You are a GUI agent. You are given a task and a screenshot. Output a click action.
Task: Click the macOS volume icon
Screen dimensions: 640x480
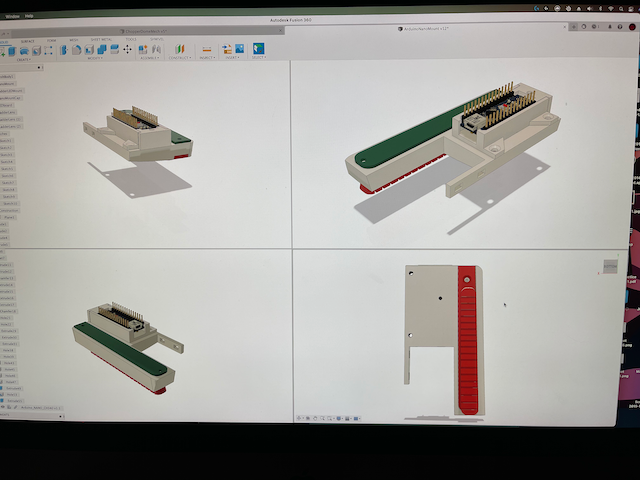(589, 9)
